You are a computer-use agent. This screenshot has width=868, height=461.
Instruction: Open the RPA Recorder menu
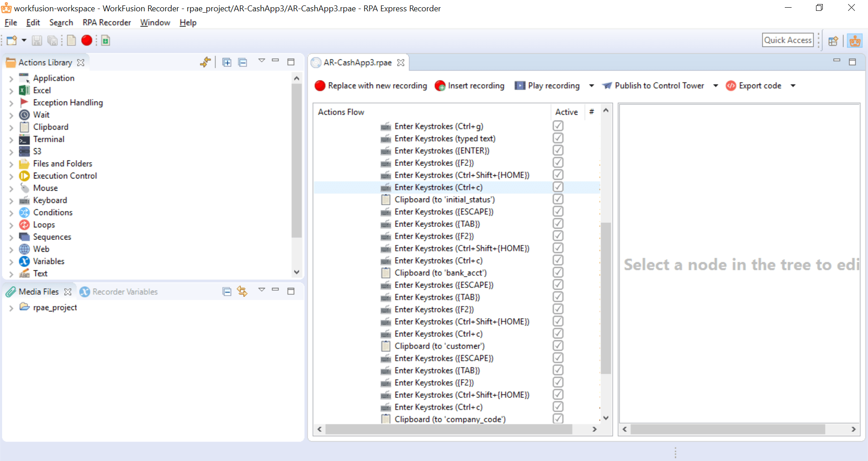click(107, 23)
